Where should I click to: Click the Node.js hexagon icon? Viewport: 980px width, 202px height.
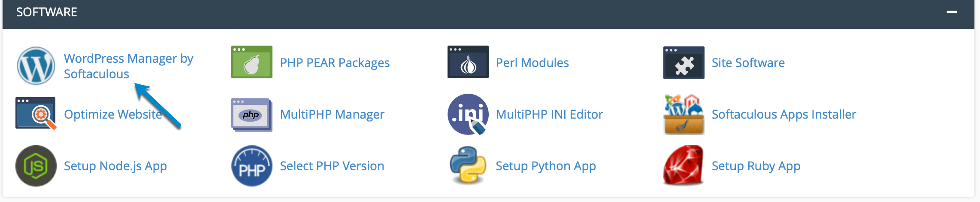point(36,166)
